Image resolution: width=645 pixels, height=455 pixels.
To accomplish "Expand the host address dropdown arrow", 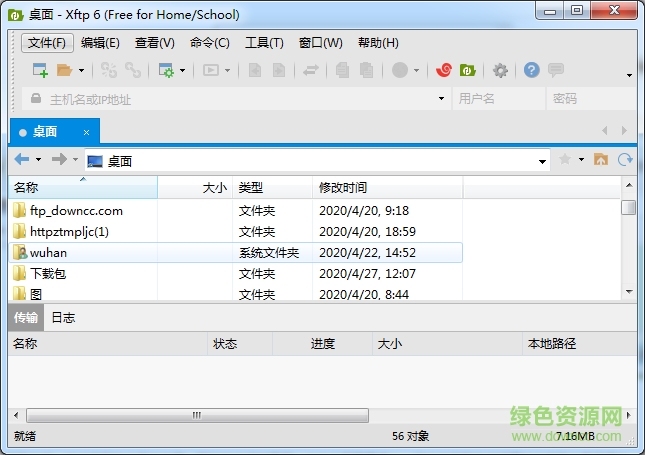I will 441,99.
